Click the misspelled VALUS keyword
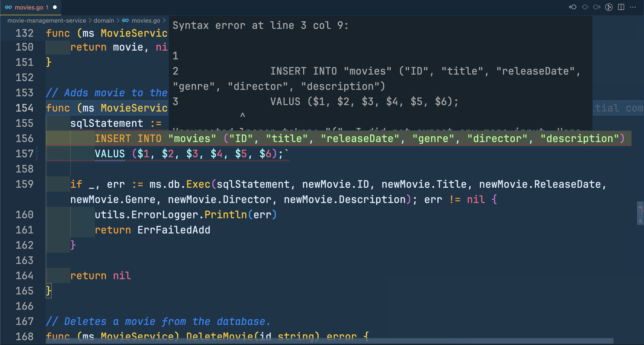Image resolution: width=644 pixels, height=345 pixels. [x=110, y=154]
